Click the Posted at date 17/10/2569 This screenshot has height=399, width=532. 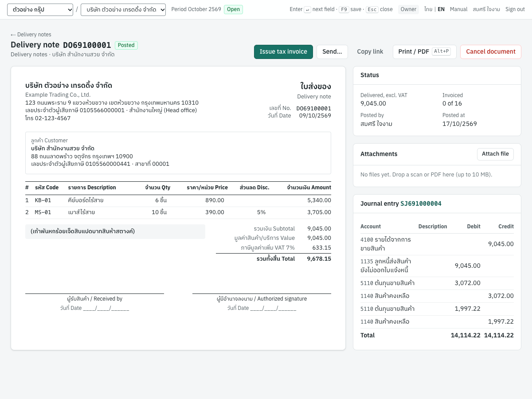tap(460, 124)
